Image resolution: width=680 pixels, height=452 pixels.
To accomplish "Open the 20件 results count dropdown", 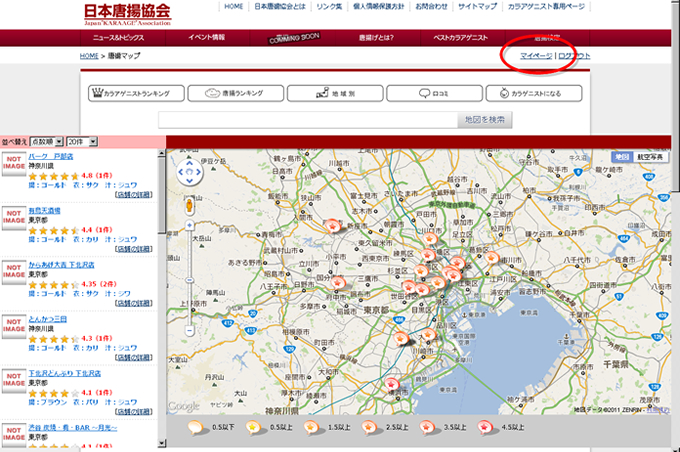I will (x=82, y=142).
